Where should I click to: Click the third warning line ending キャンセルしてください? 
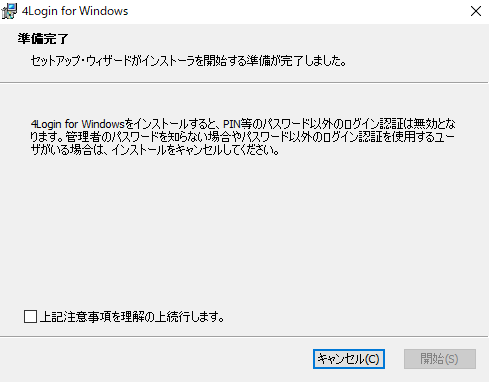pos(155,150)
